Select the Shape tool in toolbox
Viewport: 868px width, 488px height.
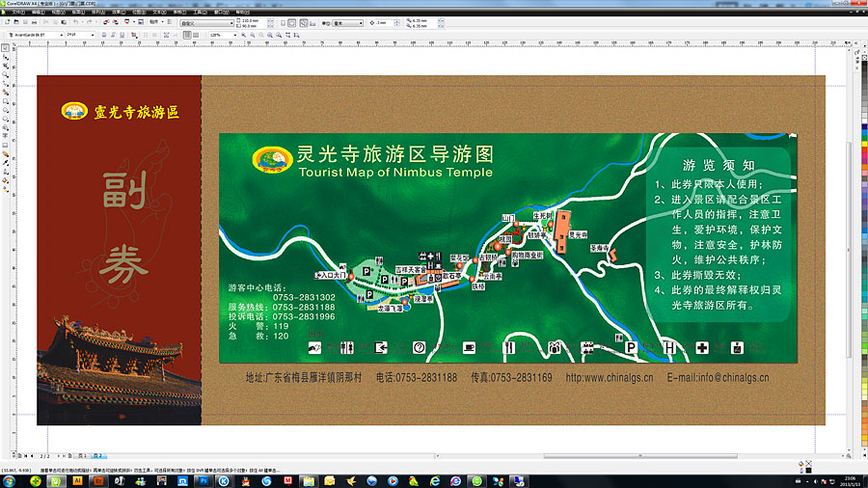[6, 56]
